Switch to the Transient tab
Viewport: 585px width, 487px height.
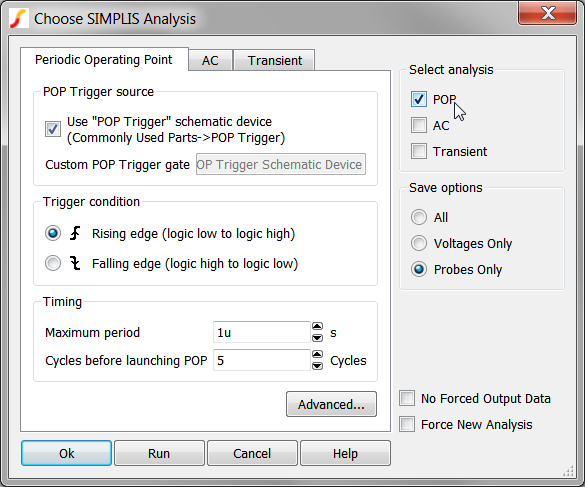275,60
